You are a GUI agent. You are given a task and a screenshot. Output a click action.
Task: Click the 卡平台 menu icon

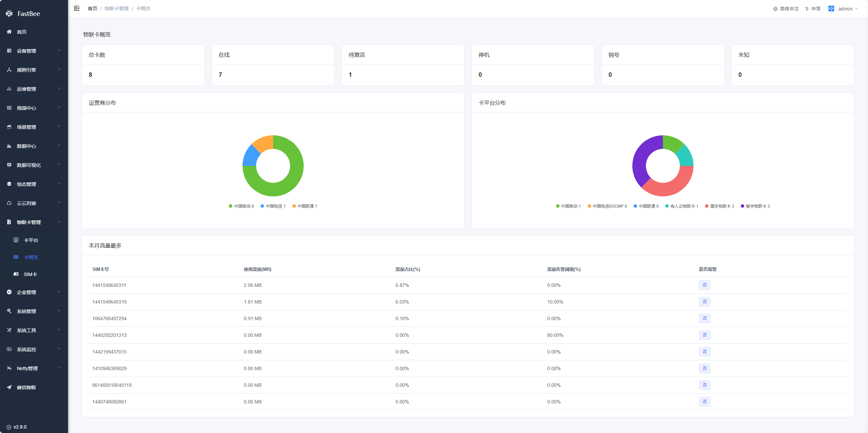pos(16,240)
